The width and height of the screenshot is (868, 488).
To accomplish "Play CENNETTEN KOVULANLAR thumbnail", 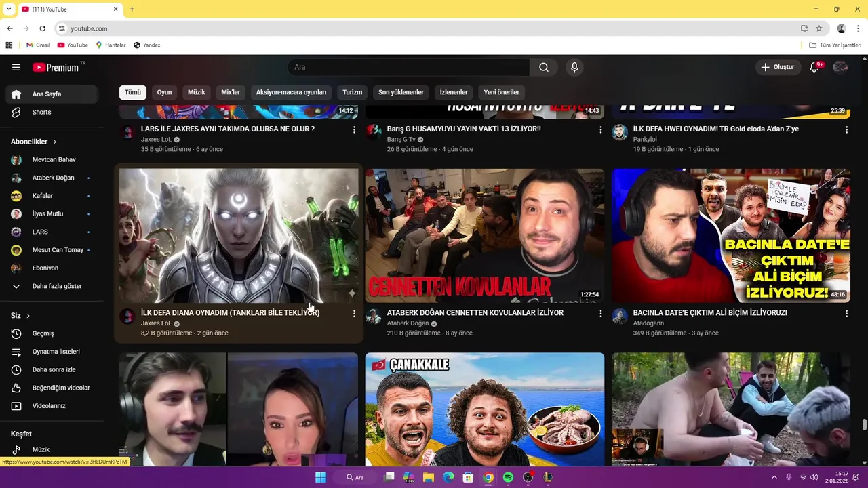I will [484, 235].
